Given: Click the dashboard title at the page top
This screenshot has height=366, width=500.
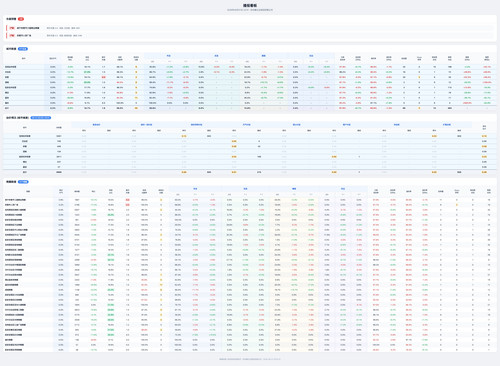Looking at the screenshot, I should 250,6.
